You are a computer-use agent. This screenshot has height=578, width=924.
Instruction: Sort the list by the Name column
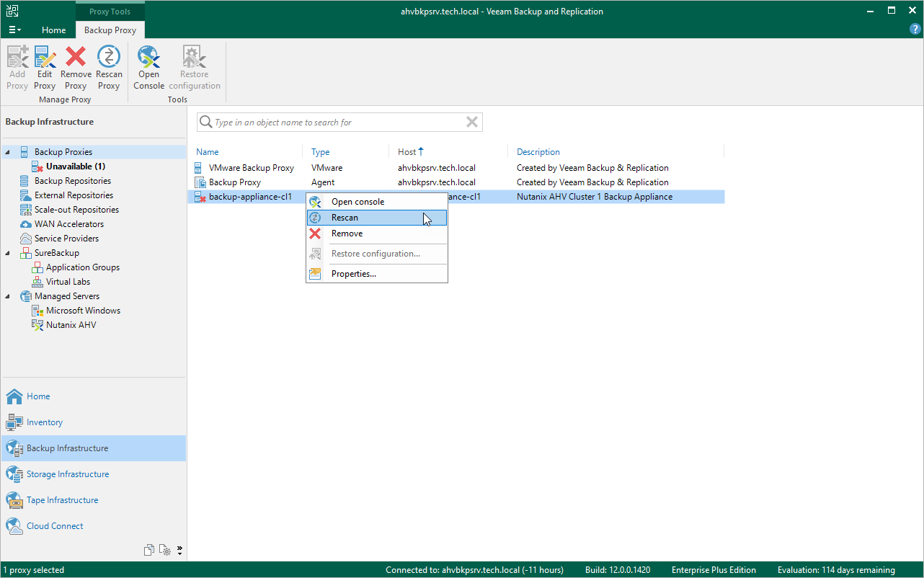(208, 152)
